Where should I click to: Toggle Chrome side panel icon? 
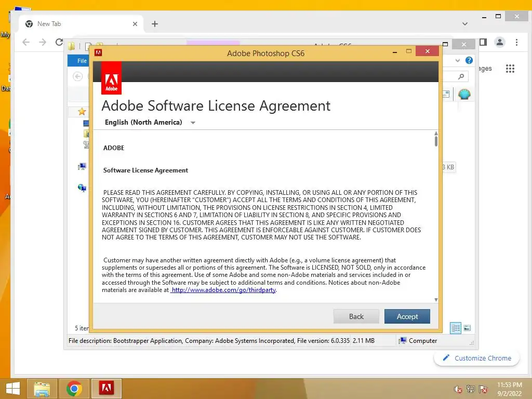coord(483,42)
